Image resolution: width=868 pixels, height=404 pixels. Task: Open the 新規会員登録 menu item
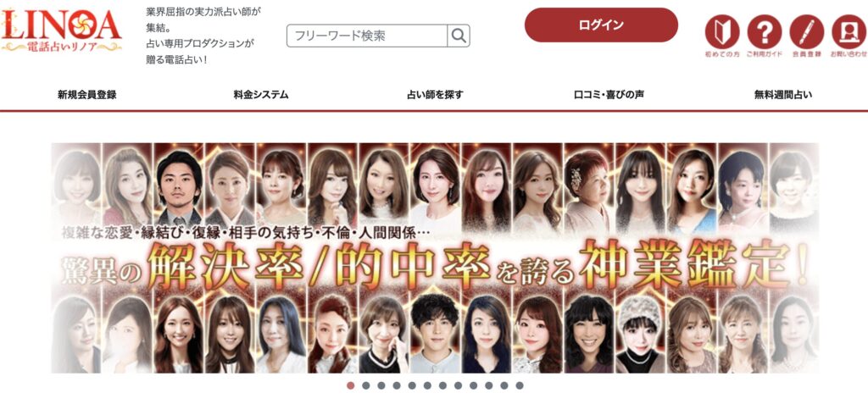click(x=87, y=95)
